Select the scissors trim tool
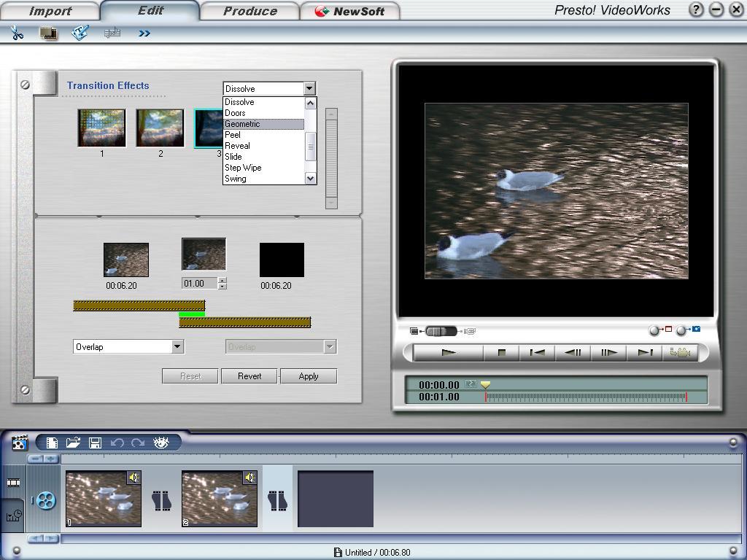 (18, 33)
